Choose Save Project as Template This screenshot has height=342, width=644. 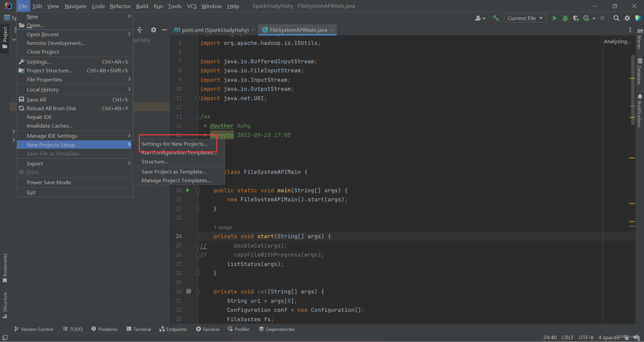click(x=178, y=172)
